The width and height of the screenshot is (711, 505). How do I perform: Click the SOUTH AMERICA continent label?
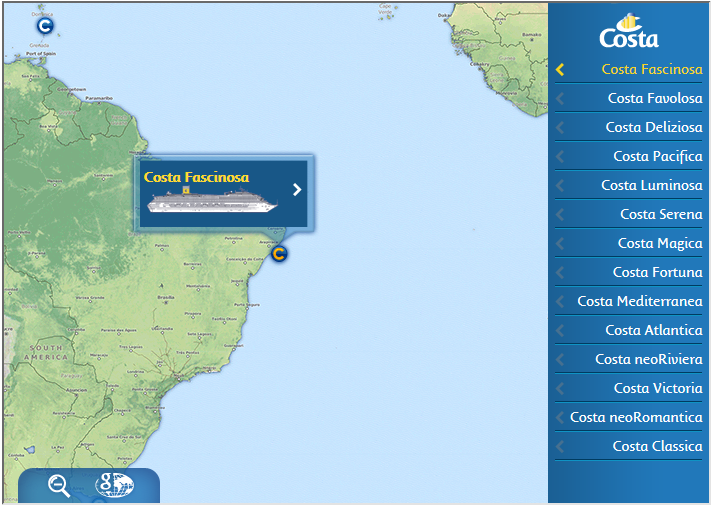46,353
